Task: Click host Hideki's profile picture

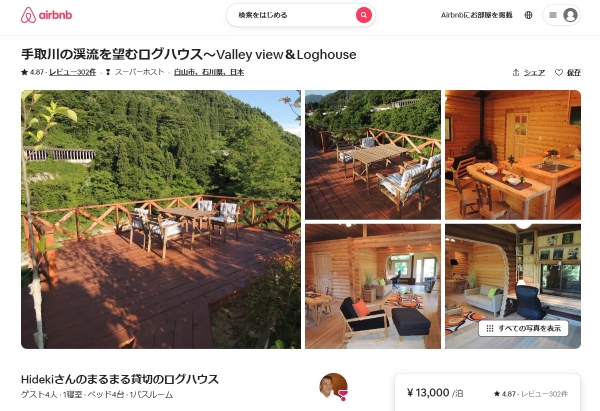Action: 333,387
